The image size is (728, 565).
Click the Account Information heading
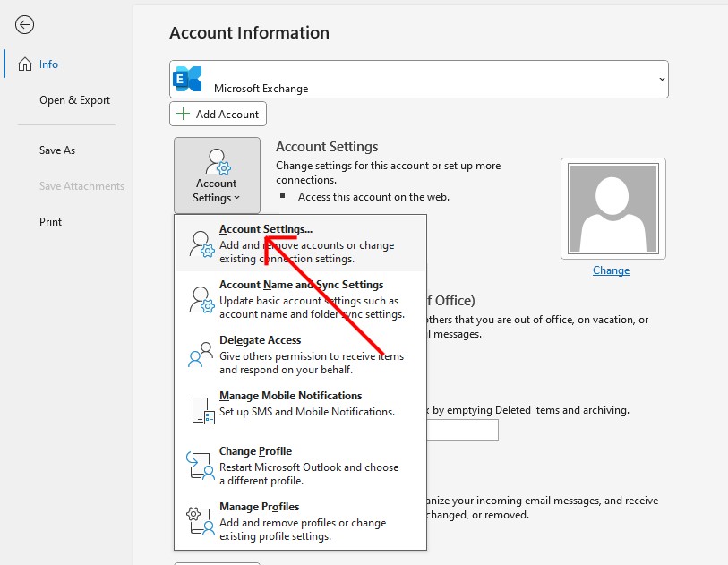(249, 33)
